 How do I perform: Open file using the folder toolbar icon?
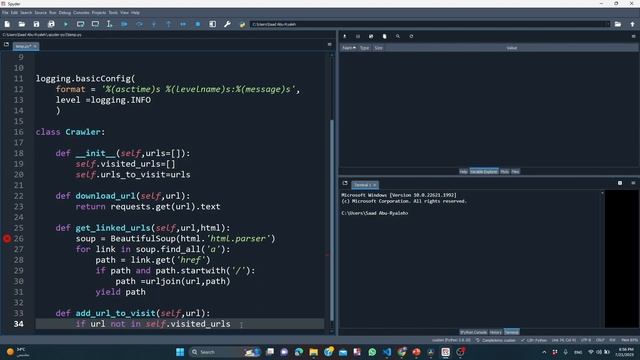point(22,24)
